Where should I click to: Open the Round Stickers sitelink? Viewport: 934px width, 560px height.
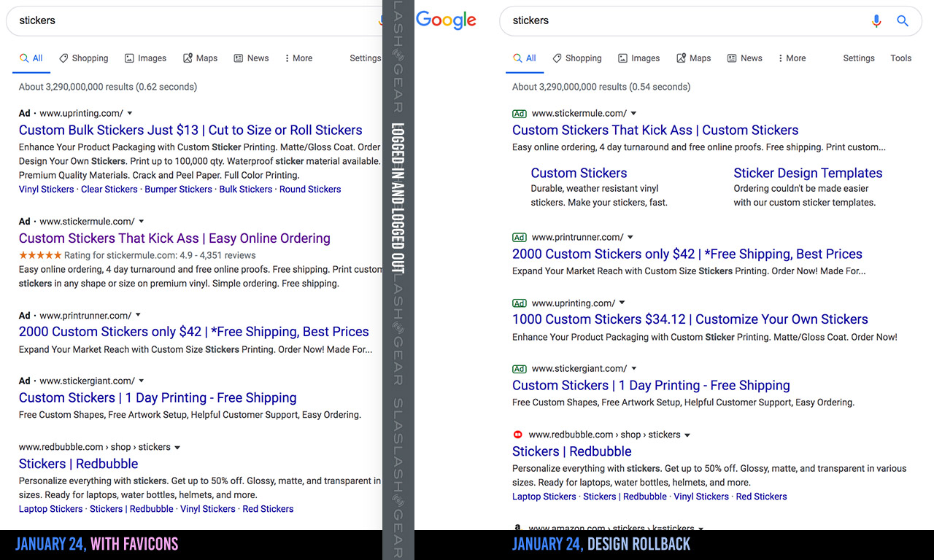click(310, 190)
